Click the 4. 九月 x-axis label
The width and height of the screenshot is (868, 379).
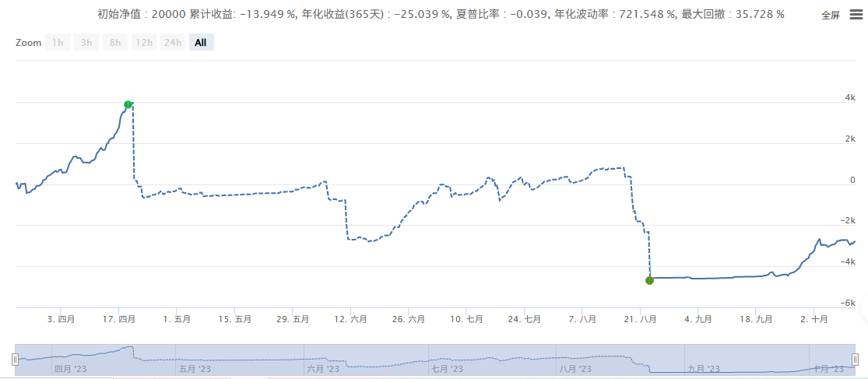[x=698, y=319]
